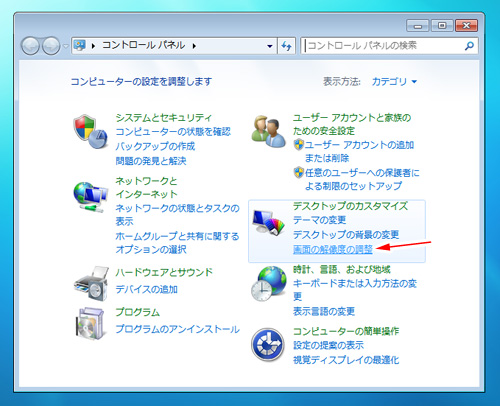Open the System and Security shield icon
The width and height of the screenshot is (500, 406).
(91, 131)
